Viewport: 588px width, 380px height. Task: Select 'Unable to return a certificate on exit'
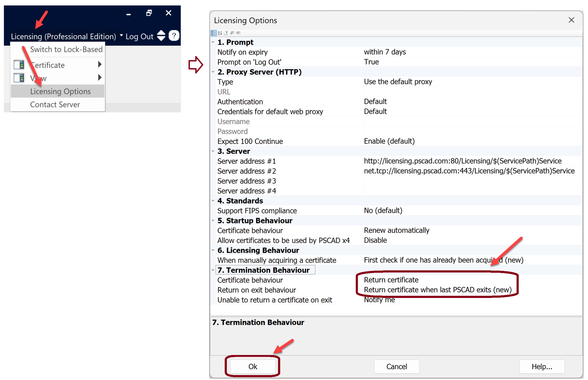[275, 300]
